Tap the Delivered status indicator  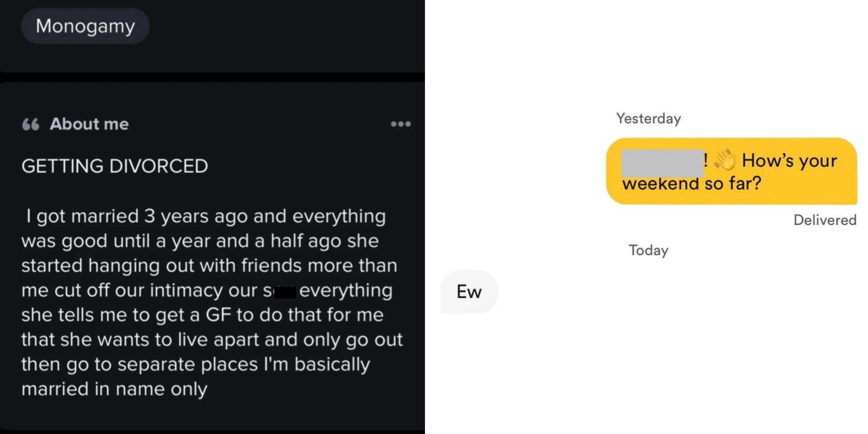point(826,220)
